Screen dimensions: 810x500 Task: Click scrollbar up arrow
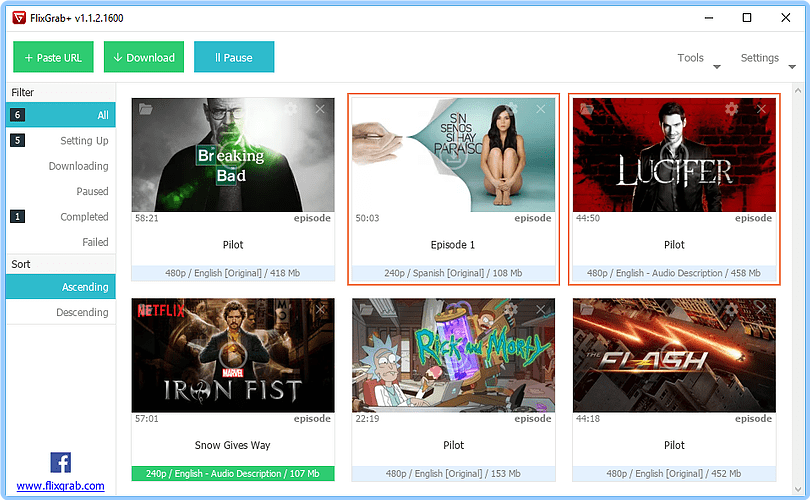798,91
